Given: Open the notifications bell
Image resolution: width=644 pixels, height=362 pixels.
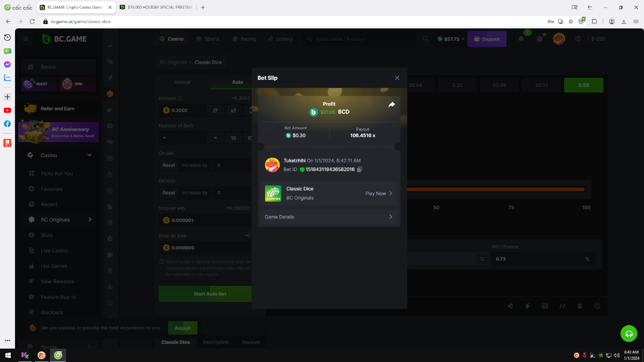Looking at the screenshot, I should tap(521, 39).
